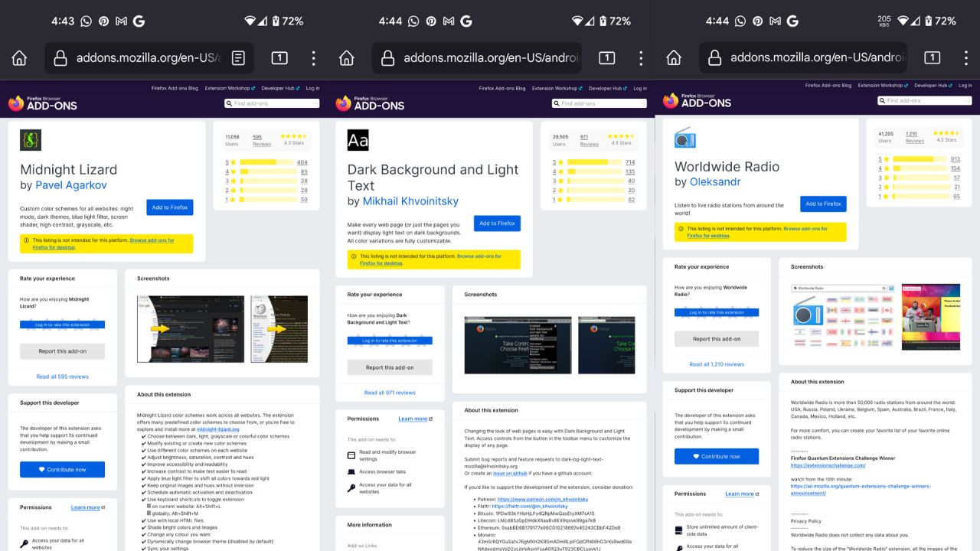Open author link Mikhail Khvoinitsky
Image resolution: width=980 pixels, height=551 pixels.
pos(410,201)
